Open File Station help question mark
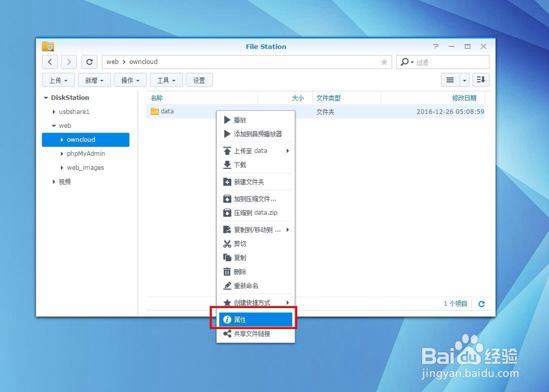 coord(435,46)
